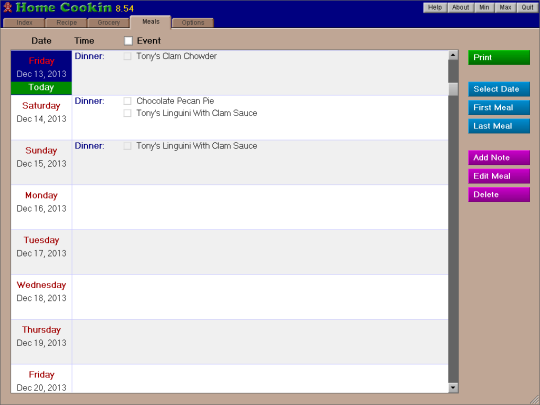Click the meal list scrollbar thumb
Screen dimensions: 540x405
point(453,89)
